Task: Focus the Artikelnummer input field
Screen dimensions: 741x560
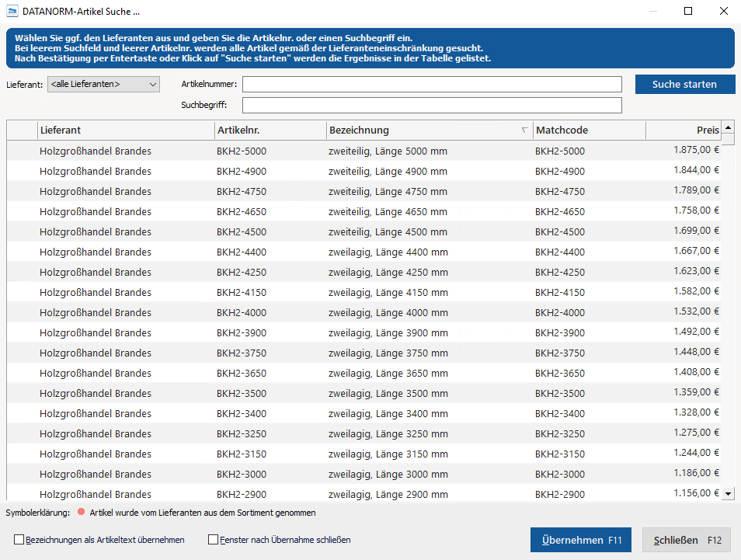Action: 432,84
